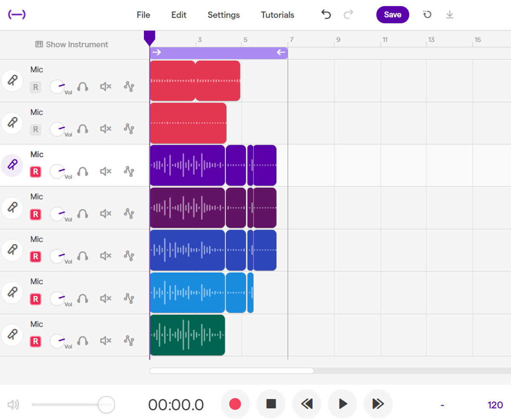
Task: Open automation on the royal blue-clip track
Action: [x=129, y=256]
